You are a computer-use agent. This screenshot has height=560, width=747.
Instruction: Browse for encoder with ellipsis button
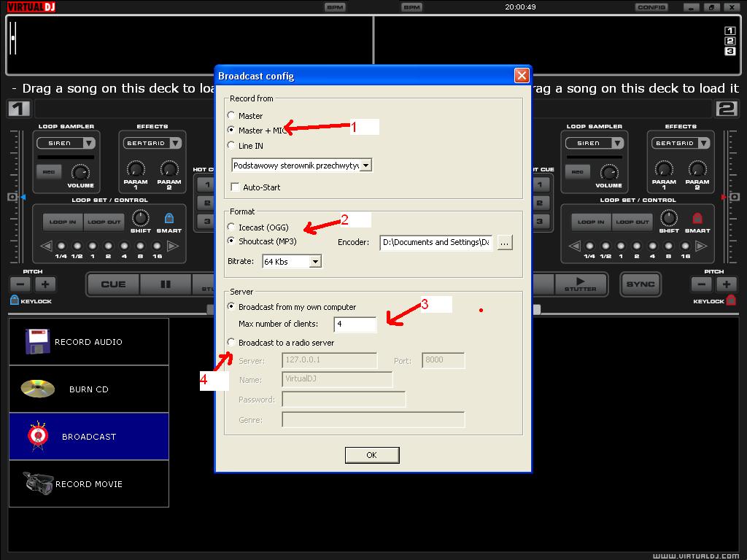505,242
